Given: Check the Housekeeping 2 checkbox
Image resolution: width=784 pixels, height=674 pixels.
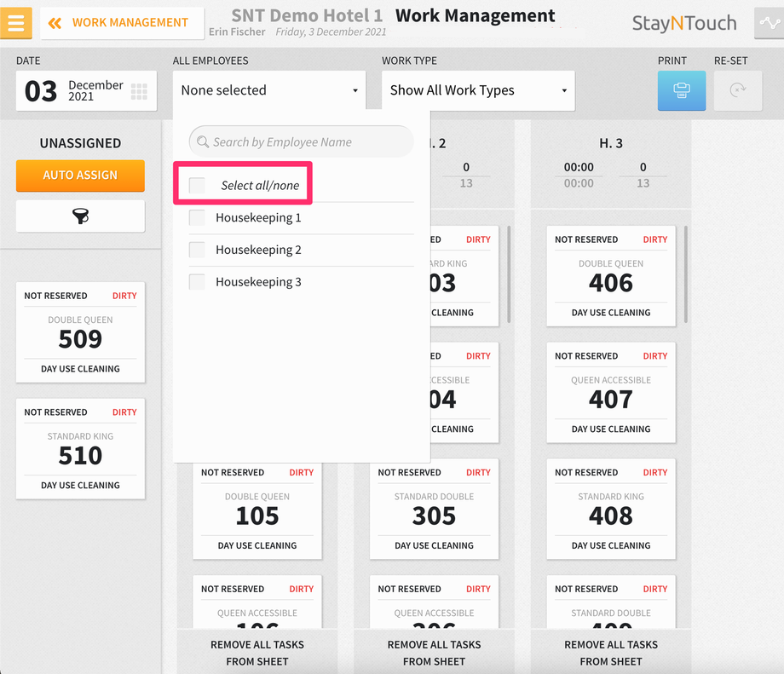Looking at the screenshot, I should pyautogui.click(x=197, y=250).
